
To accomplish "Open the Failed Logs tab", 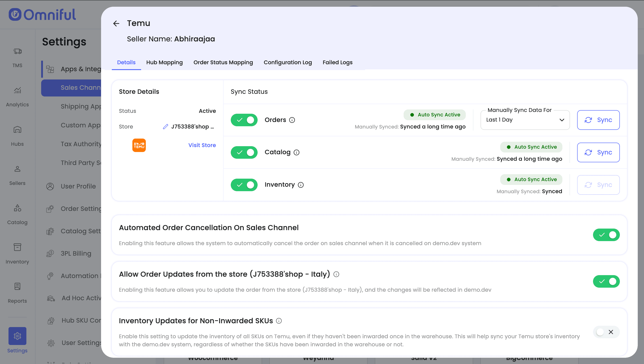I will click(337, 62).
